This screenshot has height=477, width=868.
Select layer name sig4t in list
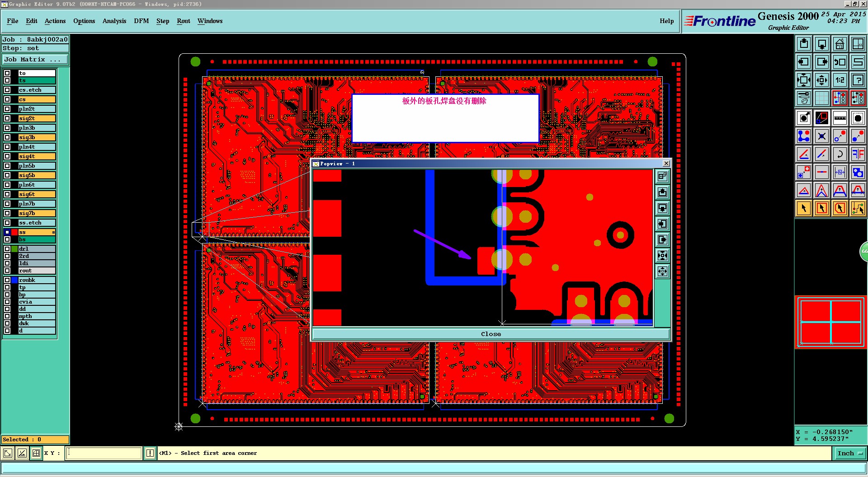click(x=37, y=156)
